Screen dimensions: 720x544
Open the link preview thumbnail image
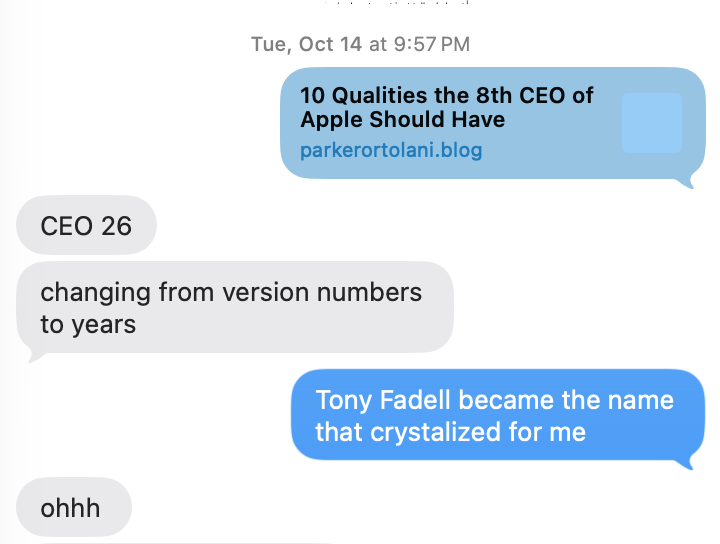(x=651, y=123)
